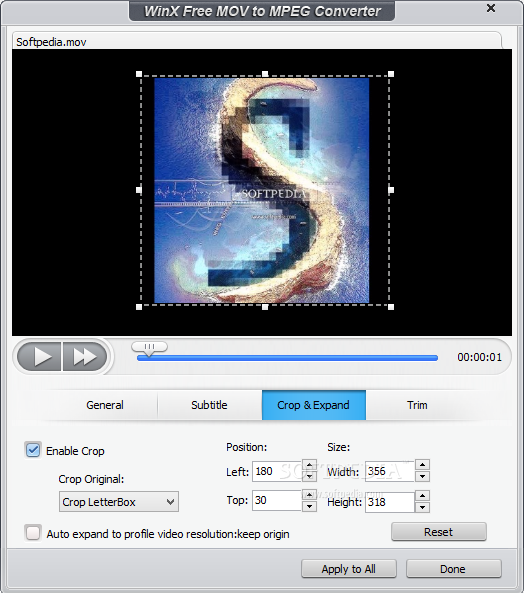Click the top-middle crop handle
This screenshot has width=524, height=593.
pos(265,74)
